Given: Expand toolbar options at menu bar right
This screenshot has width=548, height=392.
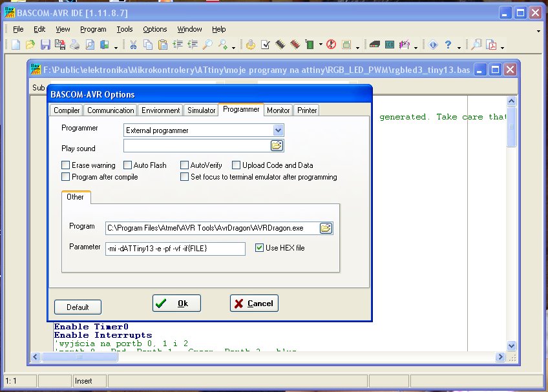Looking at the screenshot, I should click(x=538, y=31).
